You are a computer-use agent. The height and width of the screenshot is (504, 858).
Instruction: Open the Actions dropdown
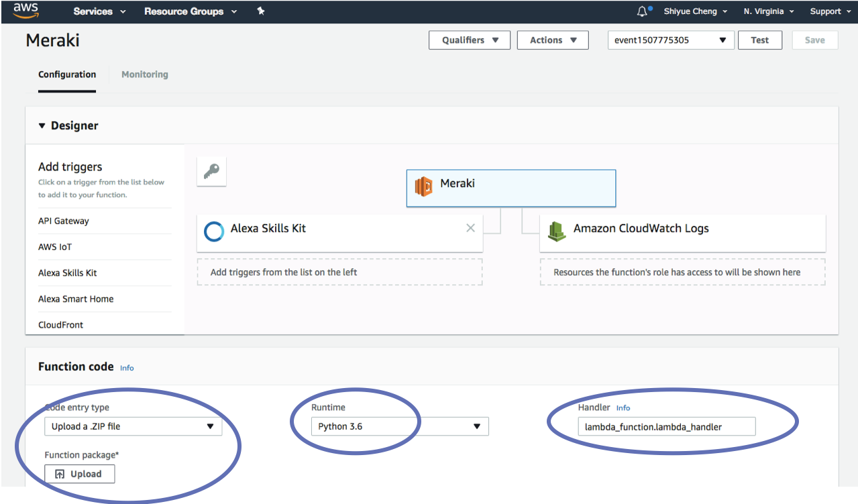[552, 40]
